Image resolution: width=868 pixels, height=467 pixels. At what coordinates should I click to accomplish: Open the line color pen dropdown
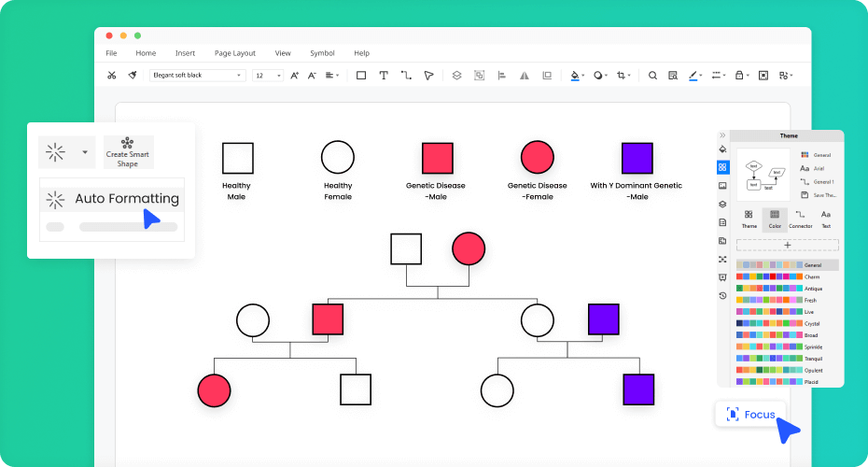(695, 76)
